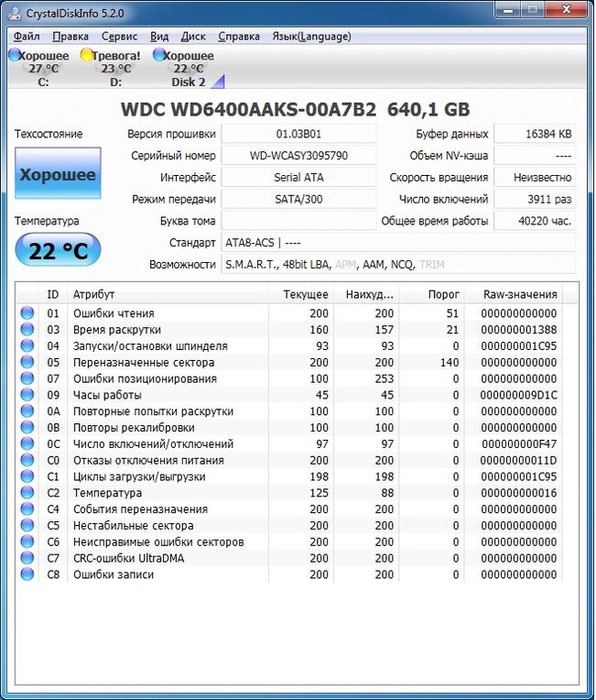596x700 pixels.
Task: Click the serial number field WD-WCASY3095790
Action: point(298,156)
